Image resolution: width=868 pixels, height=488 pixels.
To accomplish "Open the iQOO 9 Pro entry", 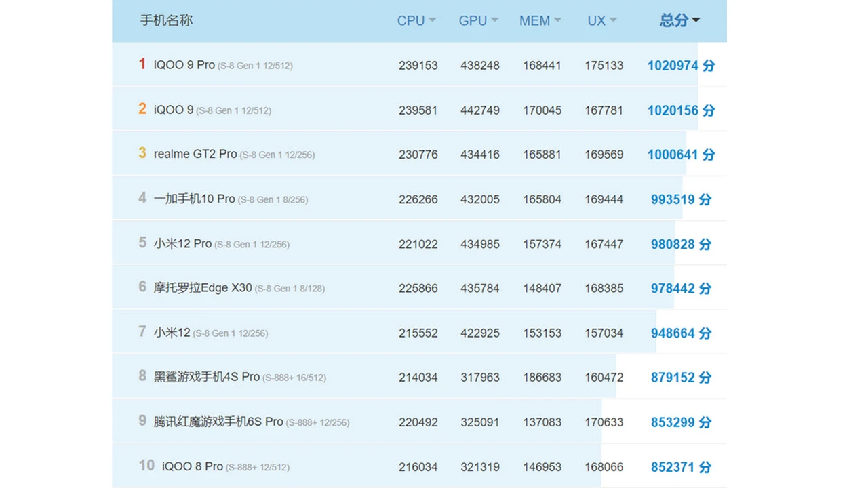I will click(184, 65).
